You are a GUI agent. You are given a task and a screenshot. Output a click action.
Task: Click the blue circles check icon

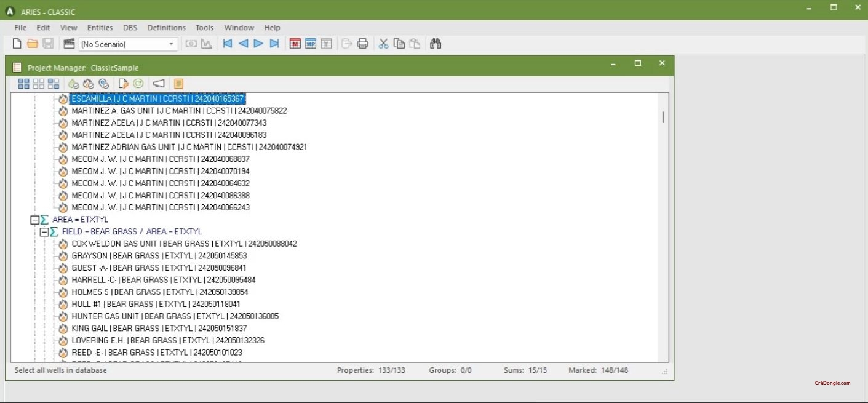click(x=104, y=84)
